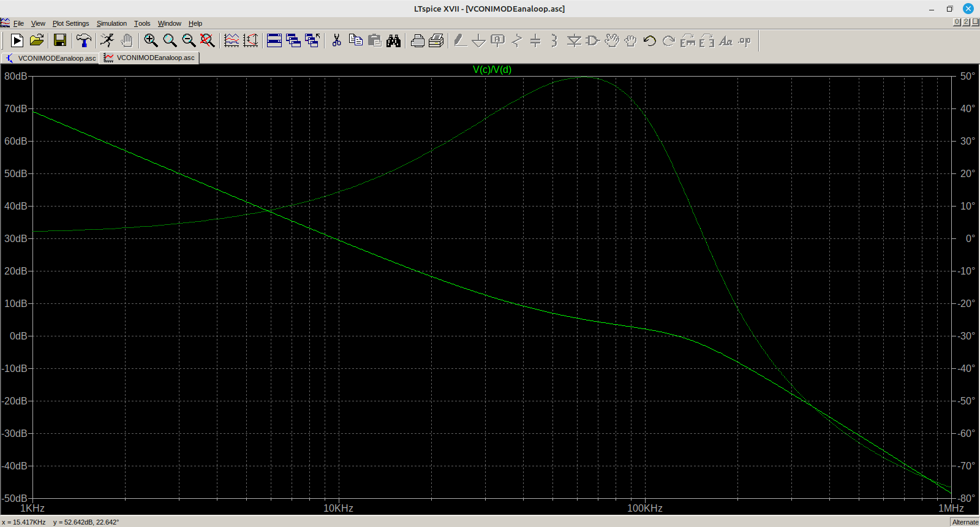This screenshot has height=527, width=980.
Task: Open the Tools menu
Action: tap(142, 23)
